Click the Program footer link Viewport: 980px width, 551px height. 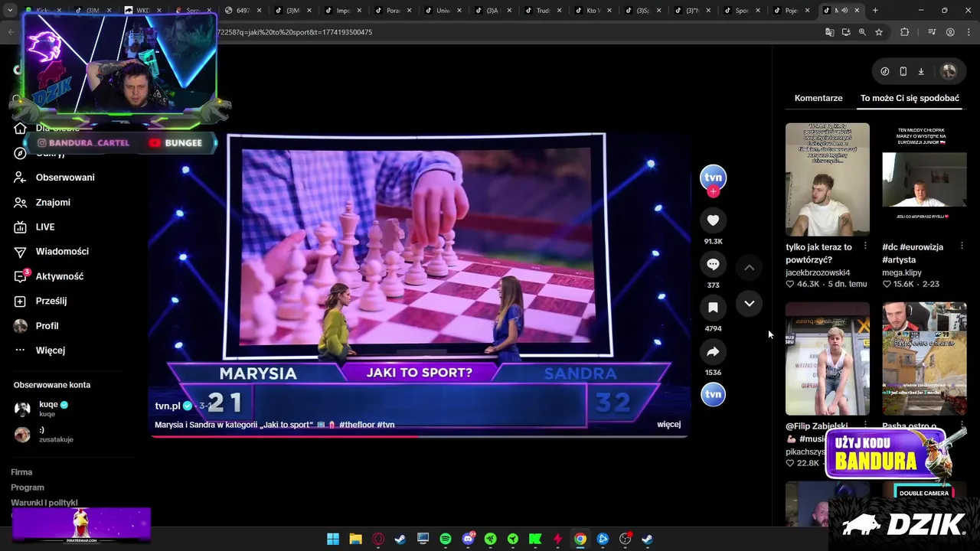(28, 487)
